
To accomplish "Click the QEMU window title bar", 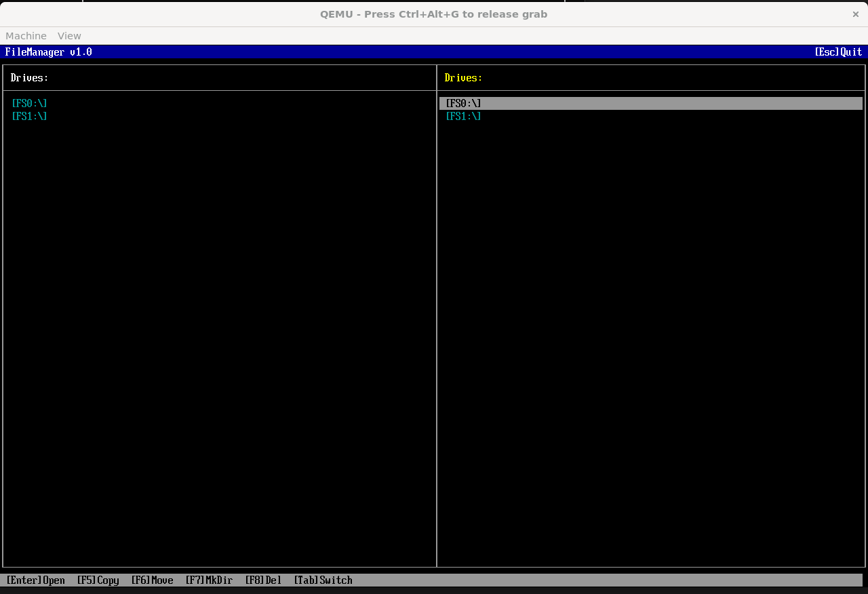I will [434, 14].
